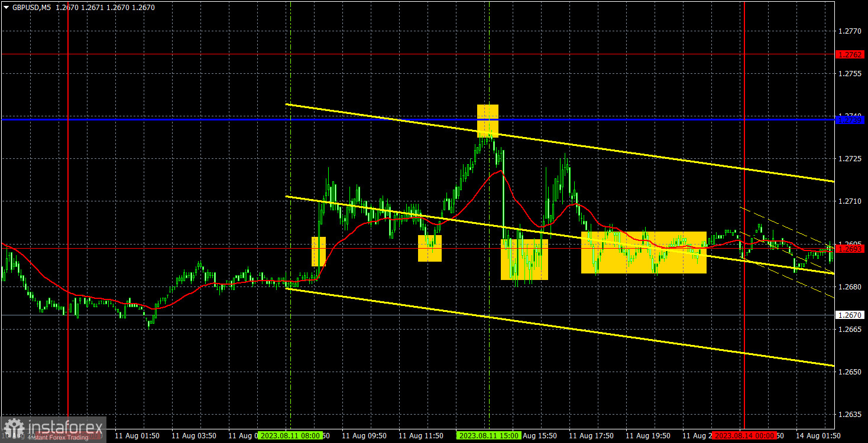Screen dimensions: 868x443
Task: Click the 1.2635 price axis value
Action: [851, 415]
